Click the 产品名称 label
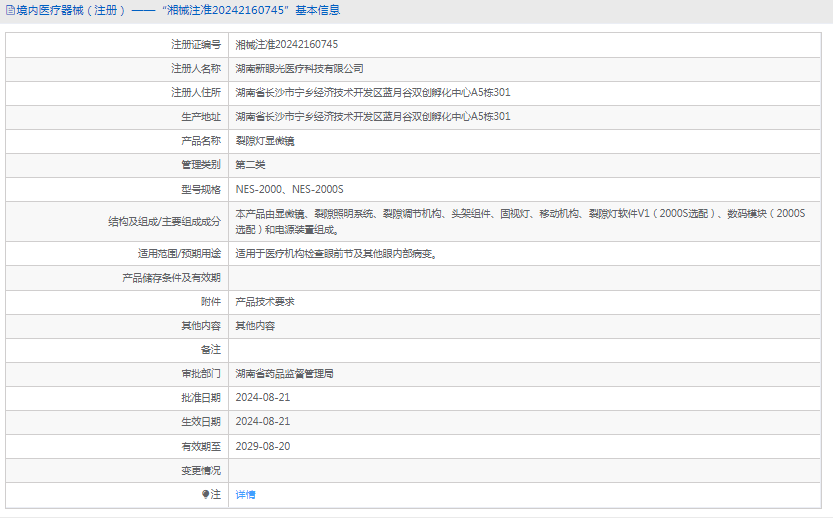The image size is (833, 518). point(201,141)
